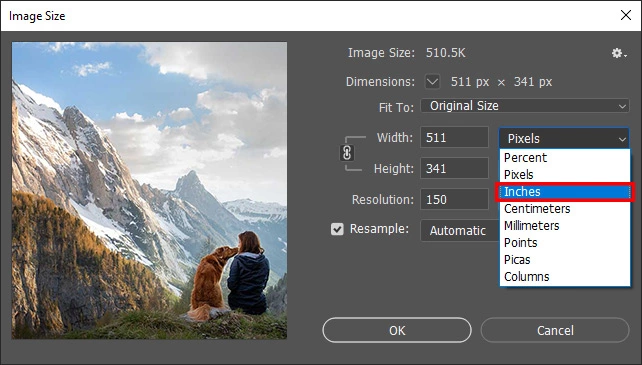Select Columns from the units list

tap(565, 277)
